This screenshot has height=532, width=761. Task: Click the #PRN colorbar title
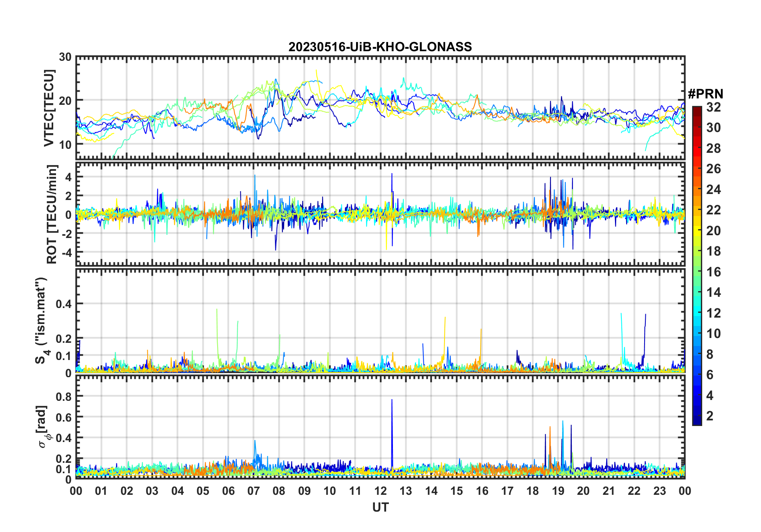(x=705, y=94)
